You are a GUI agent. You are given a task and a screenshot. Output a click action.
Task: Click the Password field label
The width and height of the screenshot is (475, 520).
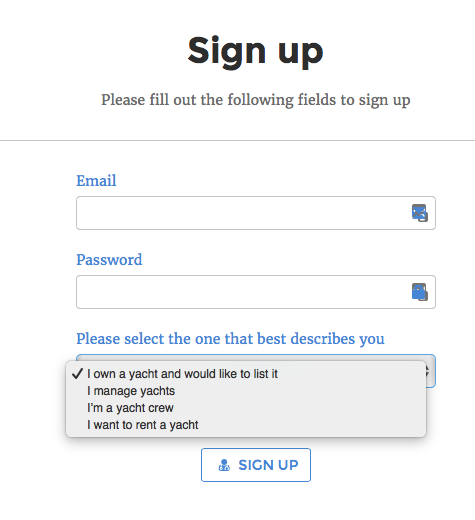(x=109, y=260)
